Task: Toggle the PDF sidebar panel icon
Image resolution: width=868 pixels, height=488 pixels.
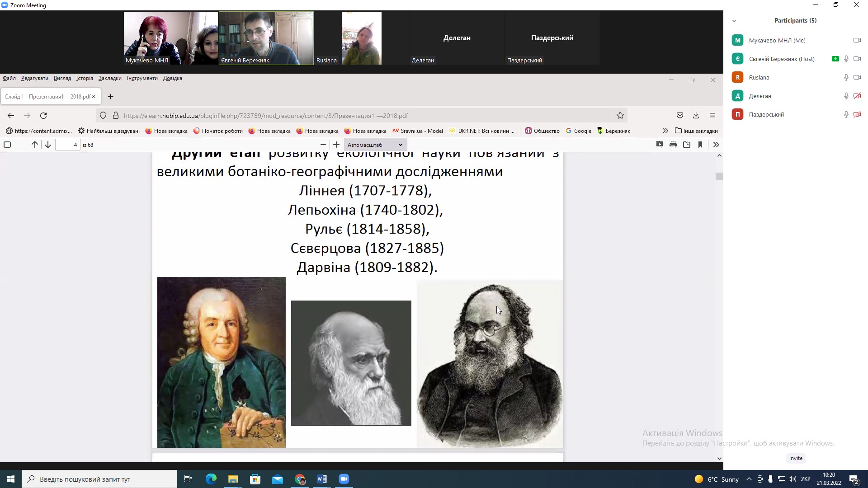Action: point(7,145)
